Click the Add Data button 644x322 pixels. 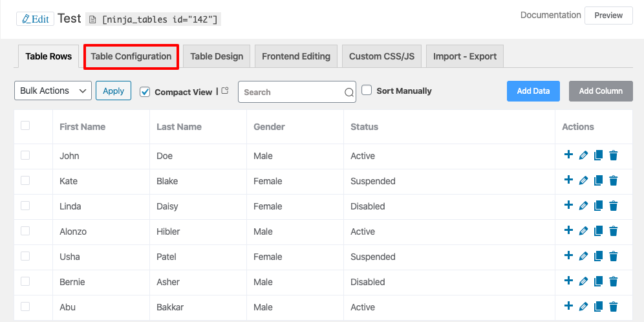(x=533, y=91)
